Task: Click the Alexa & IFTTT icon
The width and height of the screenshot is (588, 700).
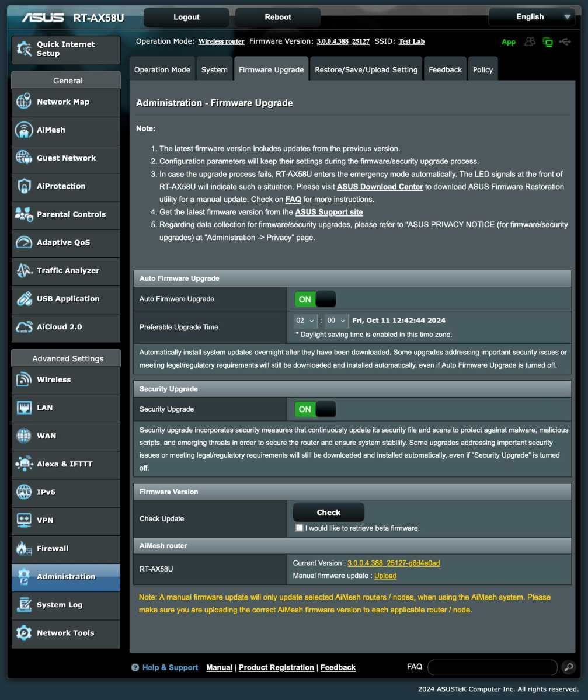Action: tap(24, 464)
